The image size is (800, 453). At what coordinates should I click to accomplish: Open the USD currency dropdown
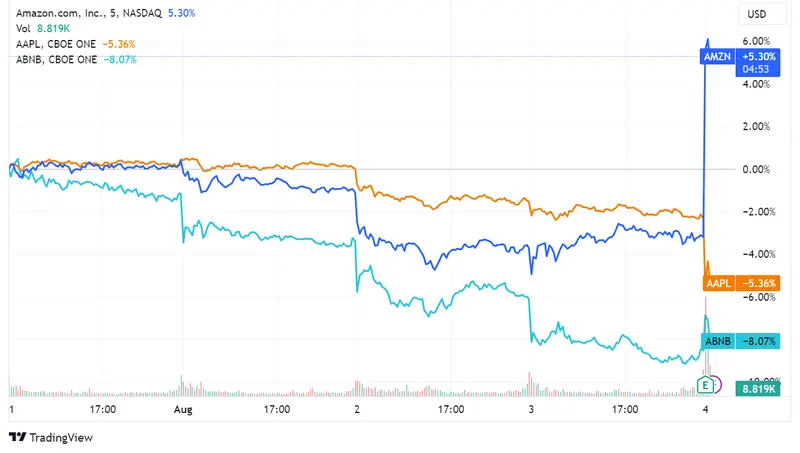click(x=756, y=14)
